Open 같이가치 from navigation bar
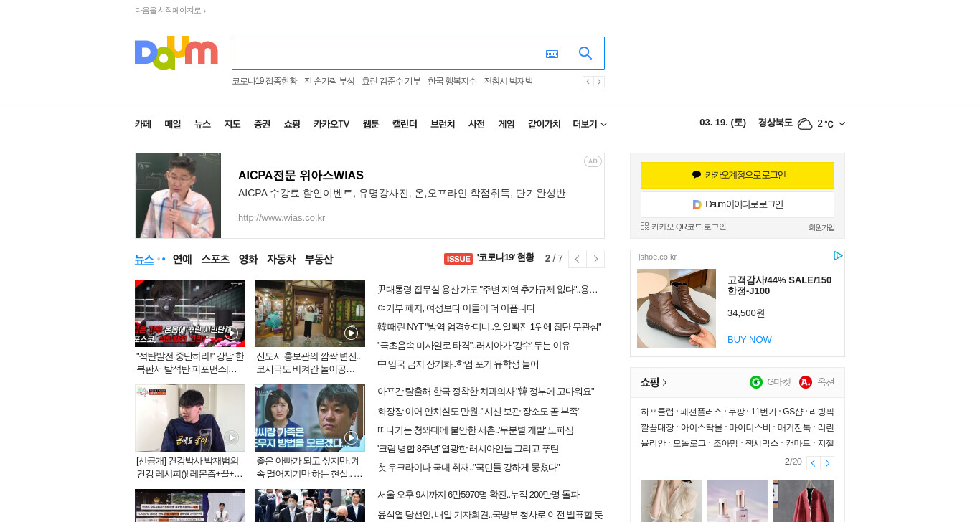The width and height of the screenshot is (980, 522). 544,124
